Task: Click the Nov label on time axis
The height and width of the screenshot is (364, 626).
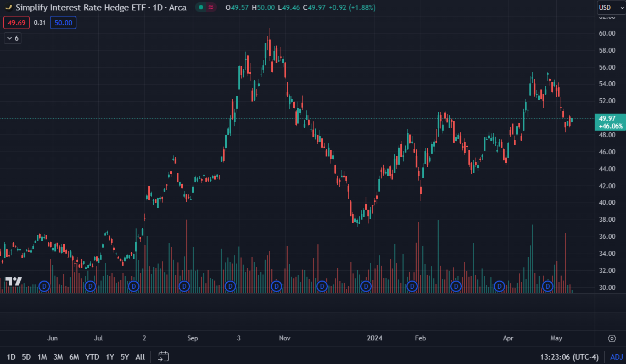Action: (284, 338)
